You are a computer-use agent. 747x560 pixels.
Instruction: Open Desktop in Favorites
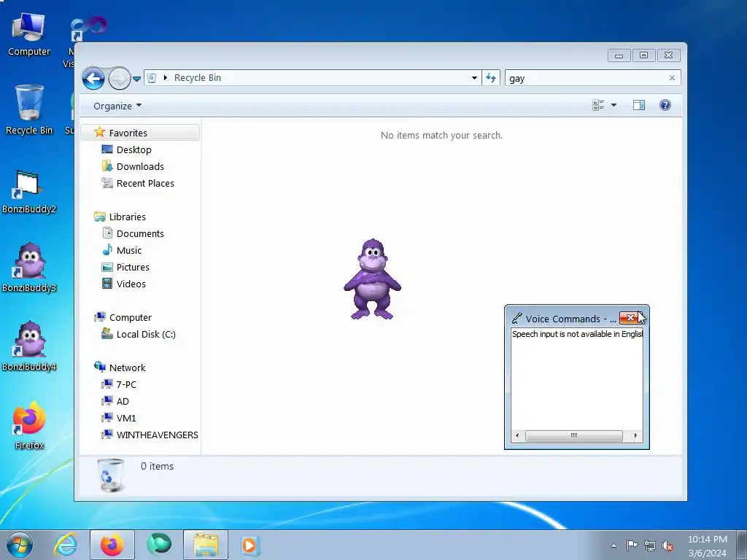tap(134, 149)
